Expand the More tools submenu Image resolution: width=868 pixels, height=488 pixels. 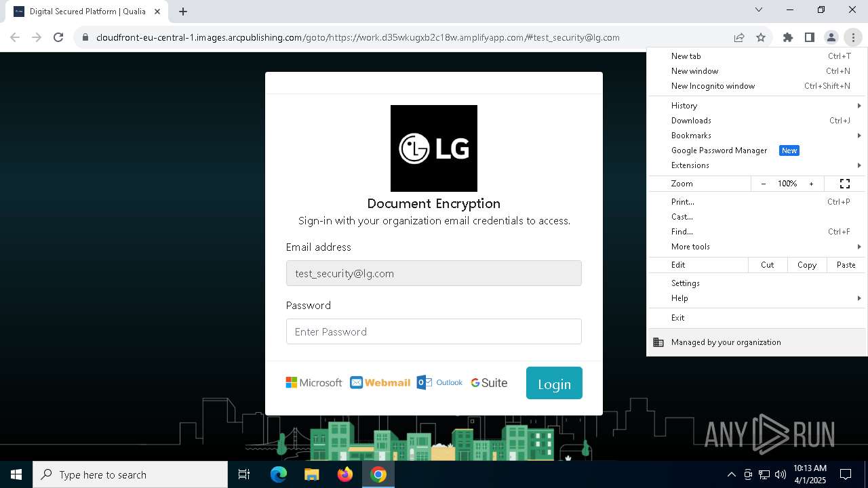757,247
